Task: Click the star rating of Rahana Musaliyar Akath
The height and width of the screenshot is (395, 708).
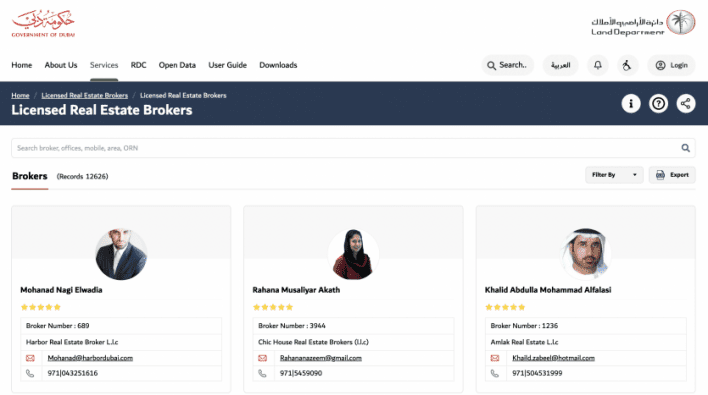Action: [x=273, y=307]
